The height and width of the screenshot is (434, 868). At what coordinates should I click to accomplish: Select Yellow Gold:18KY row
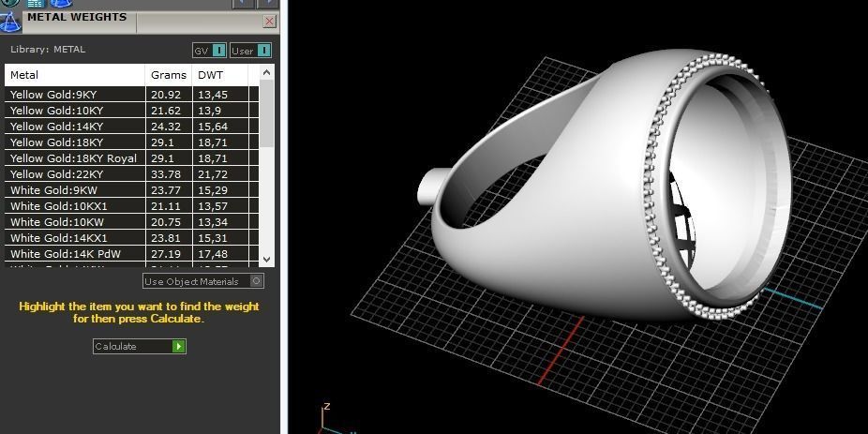tap(132, 142)
